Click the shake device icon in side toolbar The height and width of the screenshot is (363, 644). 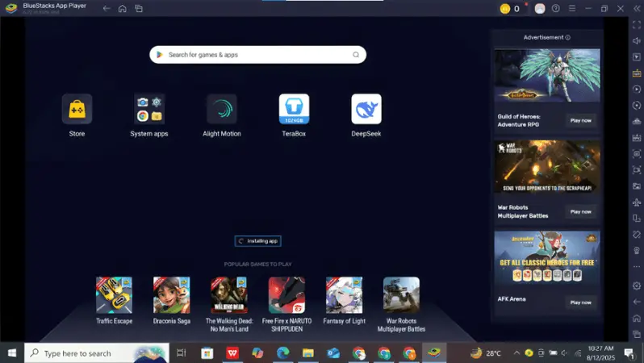(x=637, y=235)
